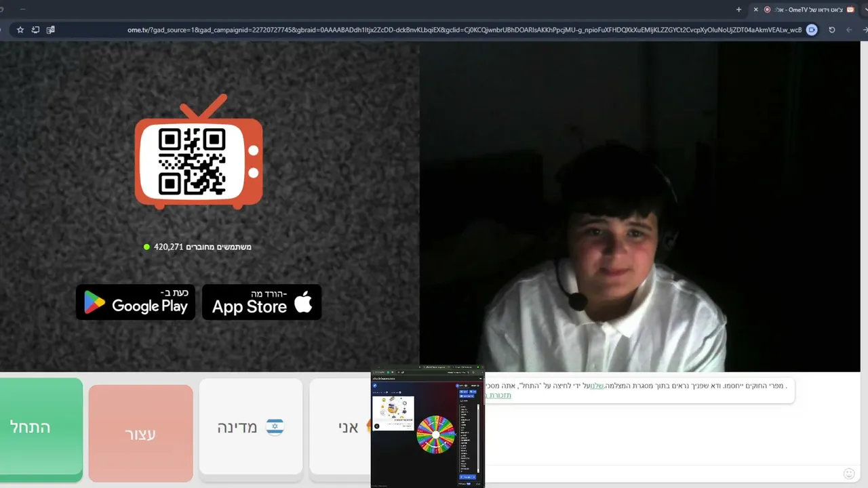Open the אני gender selector
Image resolution: width=868 pixels, height=488 pixels.
click(x=340, y=427)
